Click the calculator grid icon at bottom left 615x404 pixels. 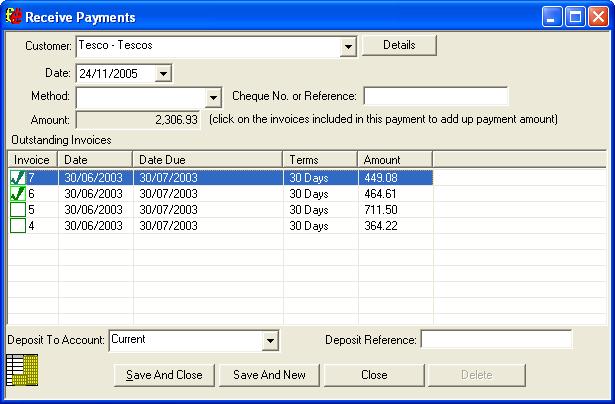click(22, 370)
